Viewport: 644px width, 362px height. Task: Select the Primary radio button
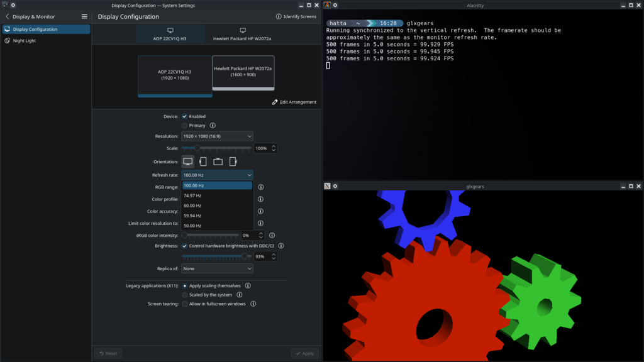point(184,126)
